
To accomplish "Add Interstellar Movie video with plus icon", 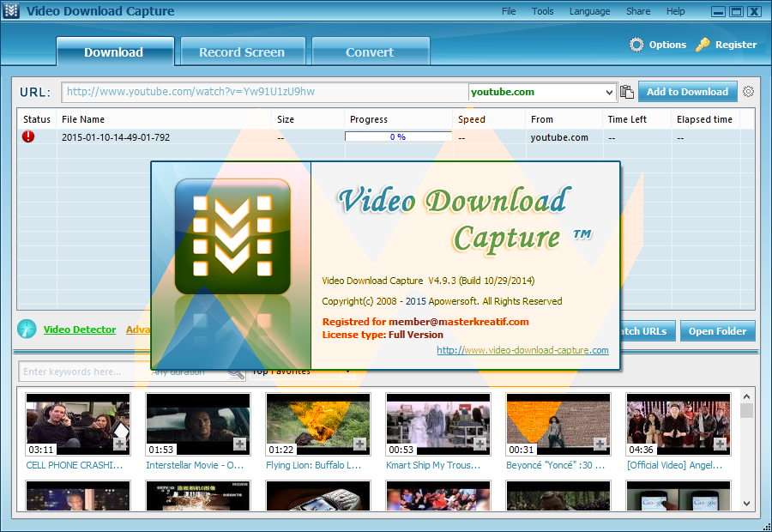I will 240,444.
